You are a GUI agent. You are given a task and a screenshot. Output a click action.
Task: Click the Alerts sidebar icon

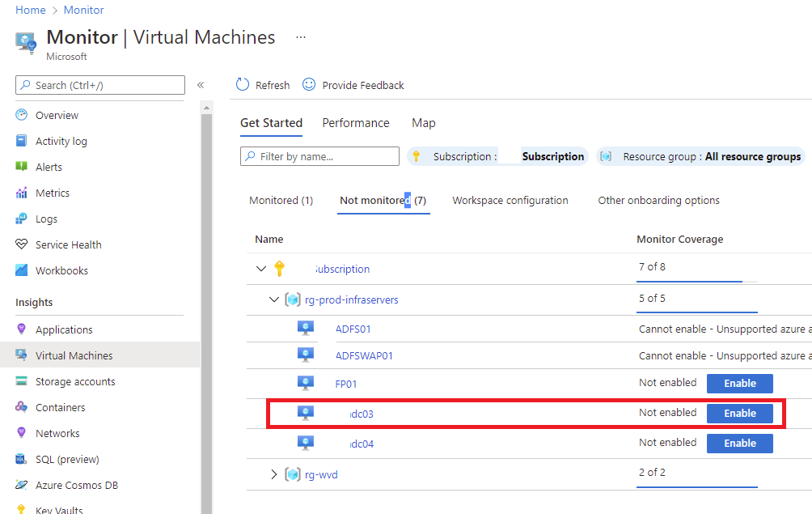point(21,166)
